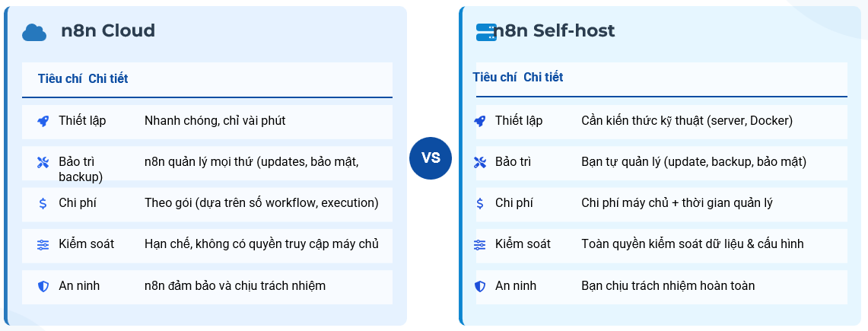Click the server icon beside n8n Self-host
Viewport: 868px width, 331px height.
486,31
